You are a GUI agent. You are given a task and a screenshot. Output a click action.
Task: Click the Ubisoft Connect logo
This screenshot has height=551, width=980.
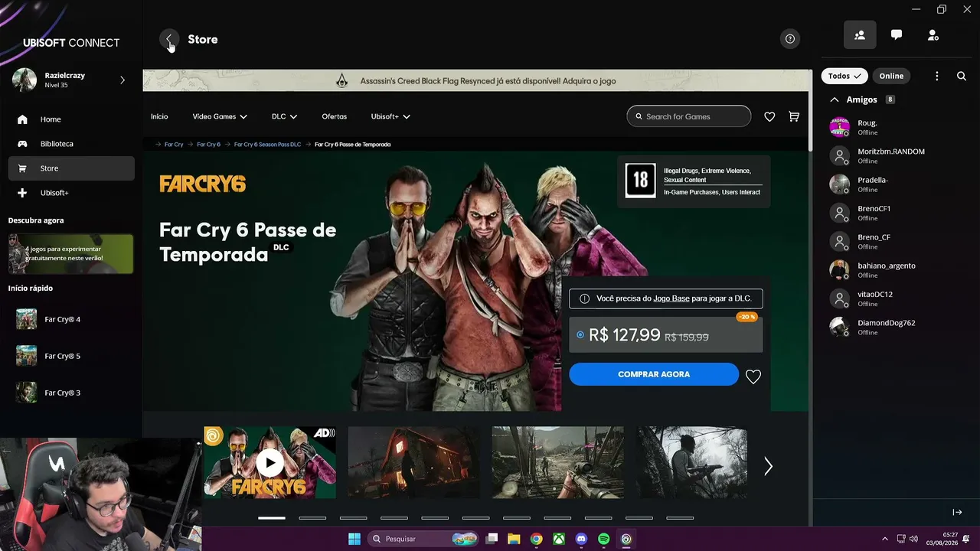(71, 43)
